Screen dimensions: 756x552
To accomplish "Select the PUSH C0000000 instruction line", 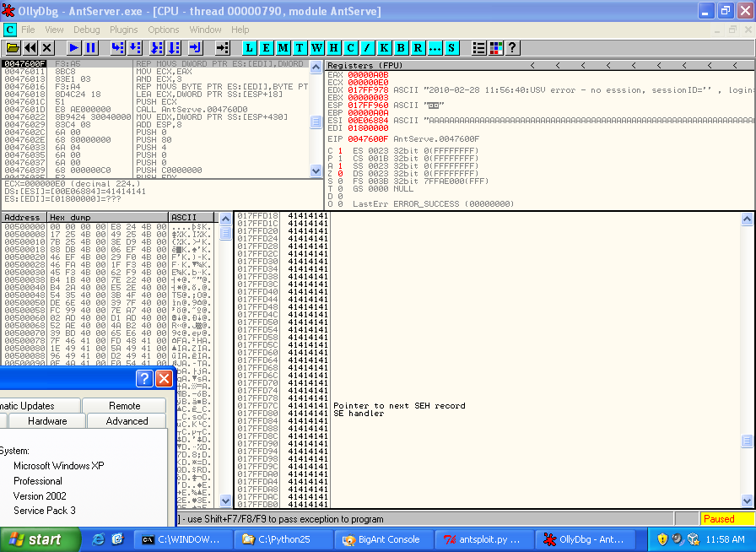I will [x=155, y=170].
